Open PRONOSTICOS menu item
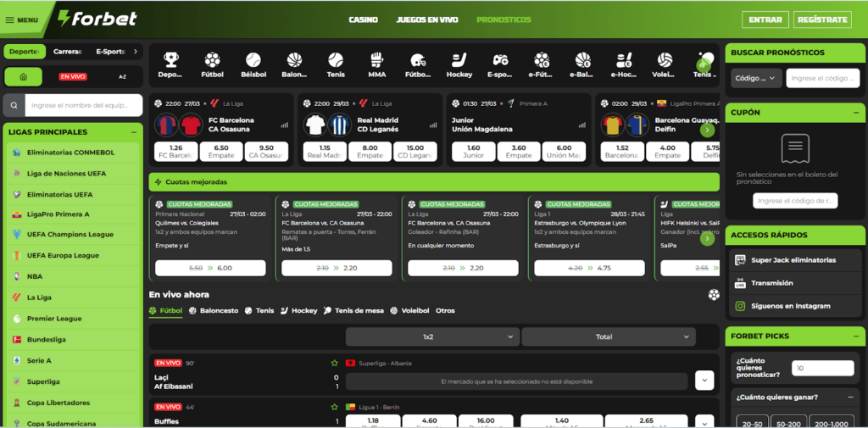868x428 pixels. pyautogui.click(x=504, y=20)
